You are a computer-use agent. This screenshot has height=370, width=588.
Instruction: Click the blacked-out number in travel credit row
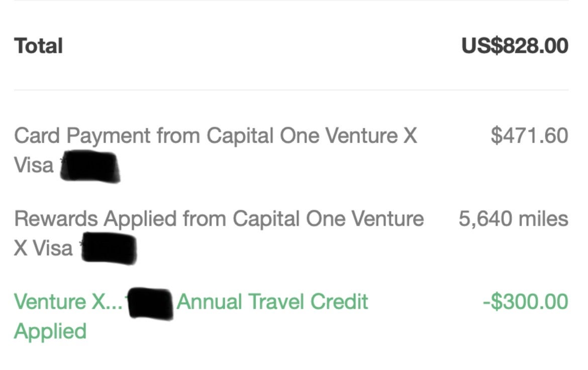(x=150, y=303)
